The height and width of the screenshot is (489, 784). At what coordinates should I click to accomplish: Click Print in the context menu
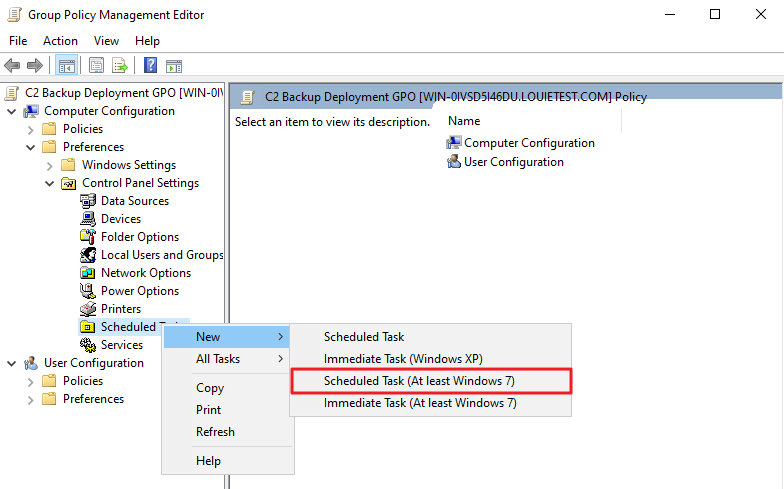228,410
